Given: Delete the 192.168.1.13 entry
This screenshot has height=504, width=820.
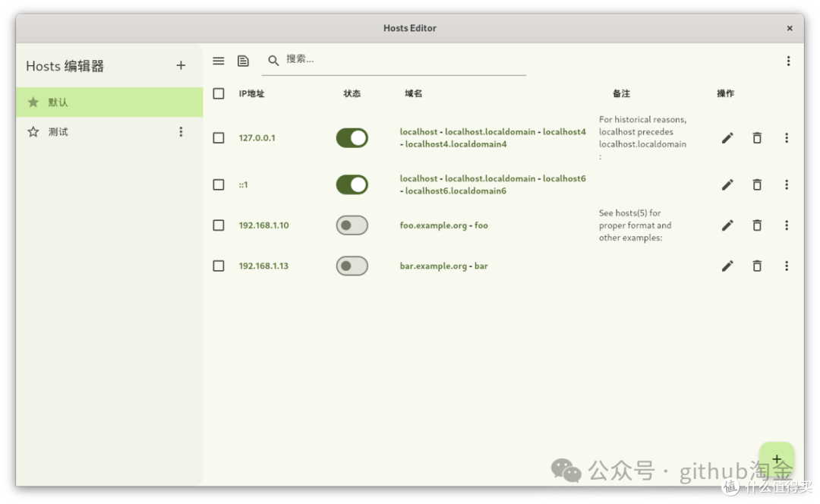Looking at the screenshot, I should [x=757, y=266].
